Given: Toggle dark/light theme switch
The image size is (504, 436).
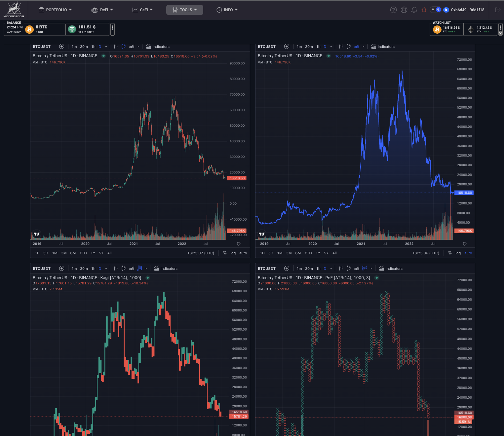Looking at the screenshot, I should click(436, 10).
